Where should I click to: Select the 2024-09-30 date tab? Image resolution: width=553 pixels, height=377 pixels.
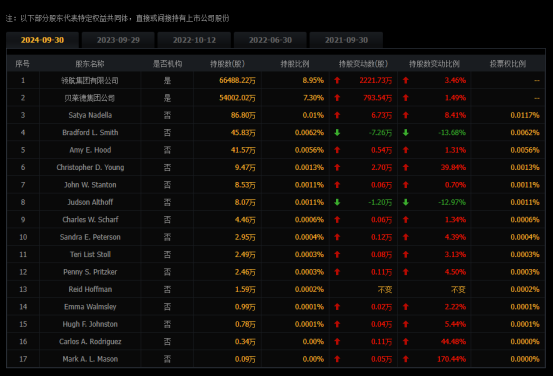point(42,40)
